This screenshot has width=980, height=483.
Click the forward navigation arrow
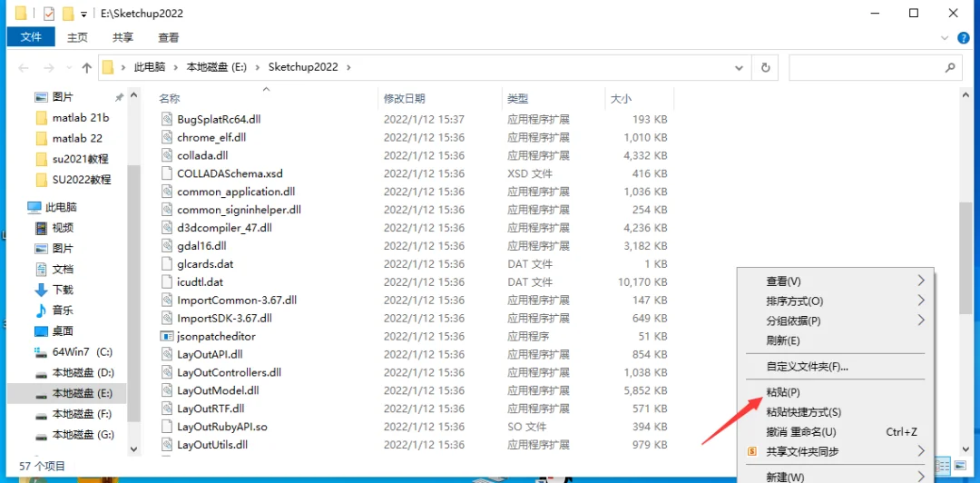pos(49,67)
